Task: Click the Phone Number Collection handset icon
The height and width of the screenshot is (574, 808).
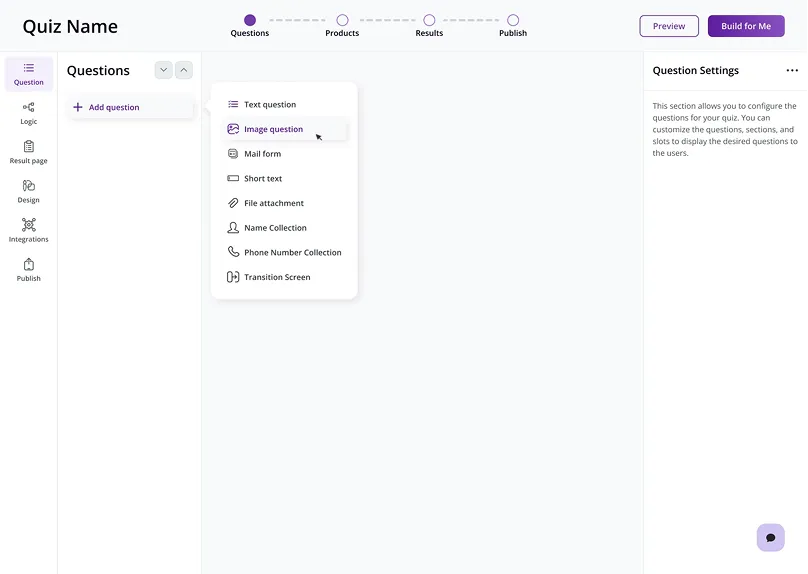Action: click(x=233, y=251)
